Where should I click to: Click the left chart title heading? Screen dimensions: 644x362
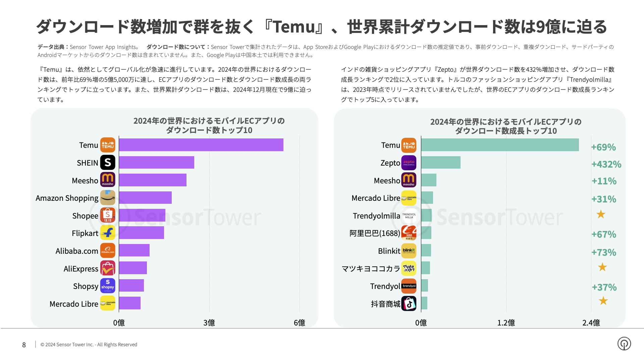click(x=209, y=125)
